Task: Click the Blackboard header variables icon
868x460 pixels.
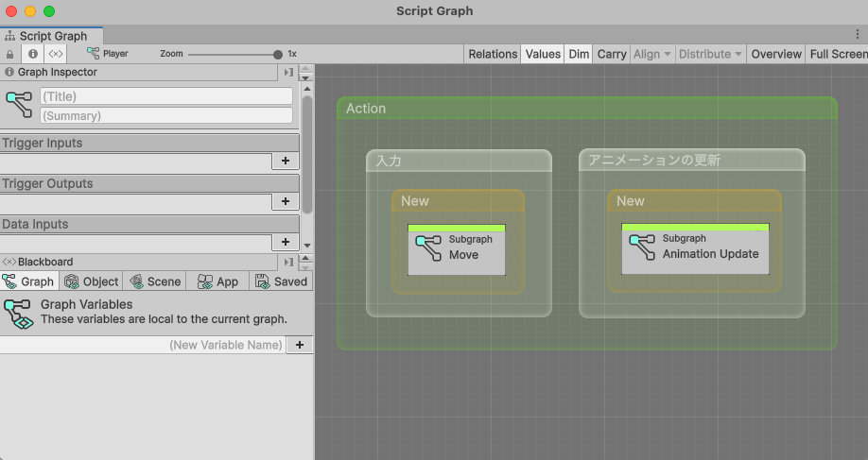Action: (x=9, y=262)
